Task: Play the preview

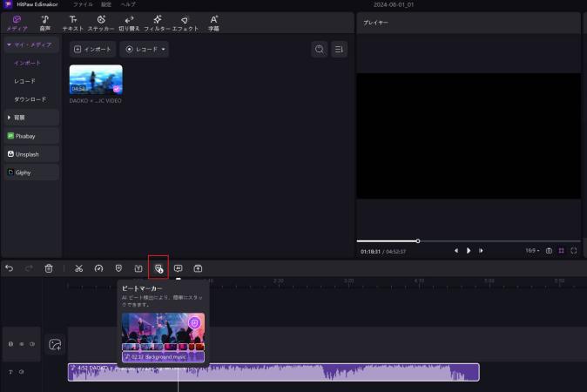Action: point(469,251)
